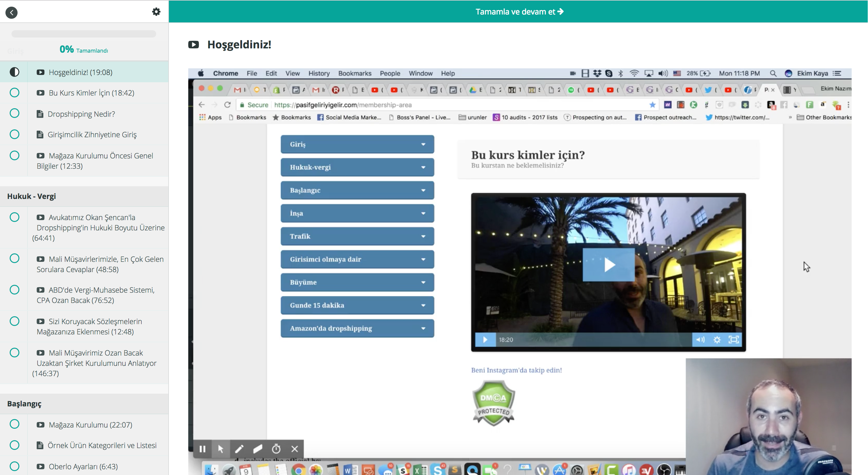Pause the recording in the annotation toolbar
Image resolution: width=868 pixels, height=475 pixels.
202,449
